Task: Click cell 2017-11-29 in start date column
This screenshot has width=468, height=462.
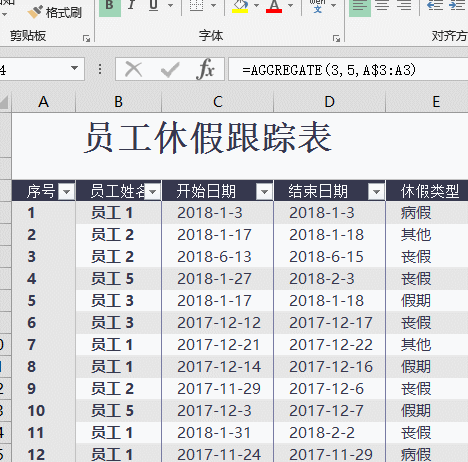Action: (x=217, y=389)
